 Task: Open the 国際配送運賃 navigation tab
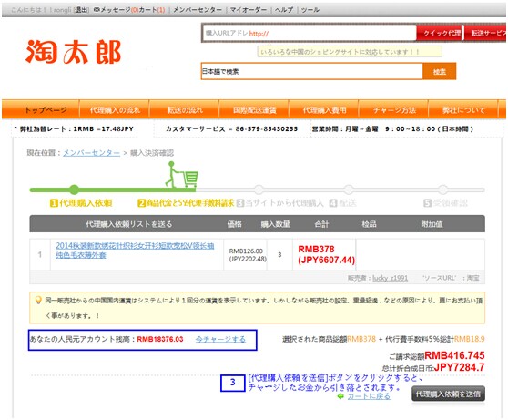254,110
